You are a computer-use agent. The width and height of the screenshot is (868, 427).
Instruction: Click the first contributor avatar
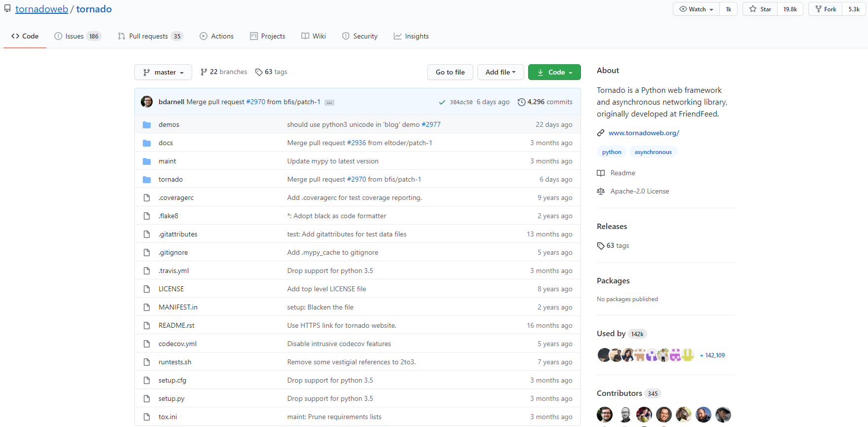605,415
